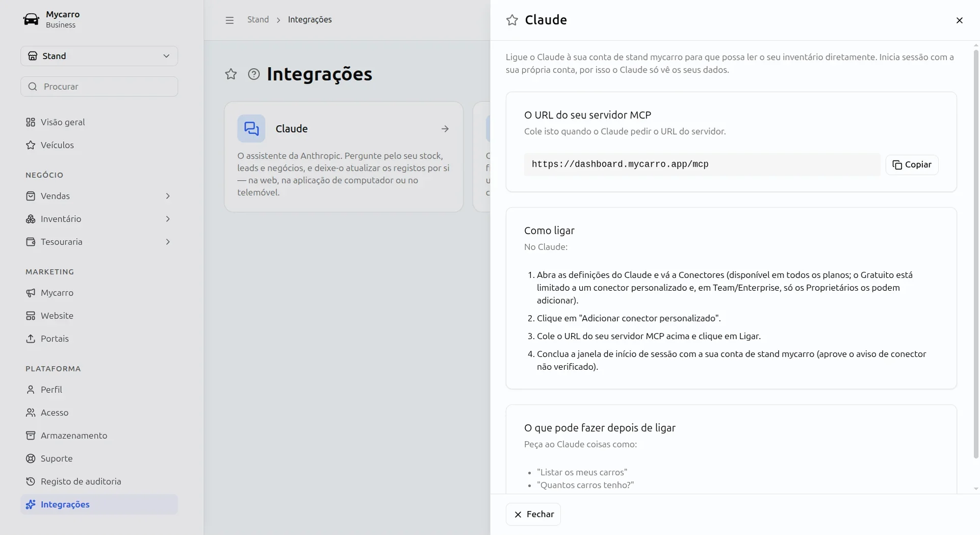This screenshot has height=535, width=980.
Task: Expand the Inventário submenu chevron
Action: 168,219
